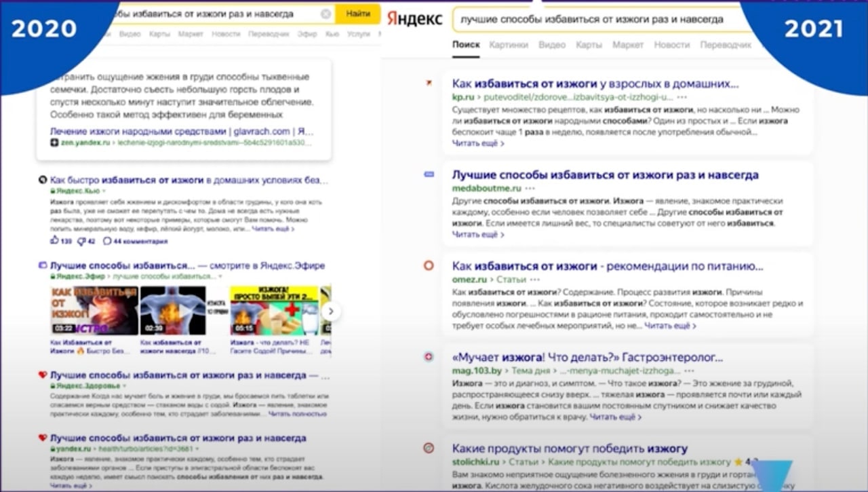Open the Видео tab on the 2020 page
The height and width of the screenshot is (492, 868).
tap(130, 33)
